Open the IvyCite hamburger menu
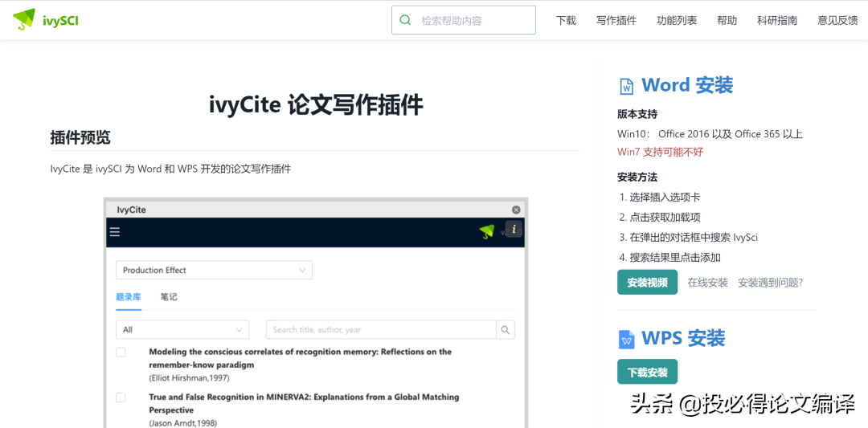This screenshot has width=868, height=428. 115,232
